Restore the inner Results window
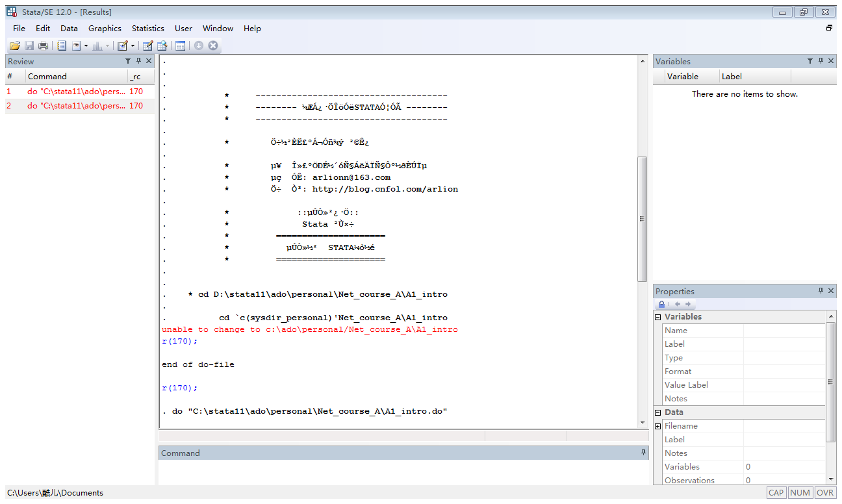The height and width of the screenshot is (504, 842). coord(829,28)
